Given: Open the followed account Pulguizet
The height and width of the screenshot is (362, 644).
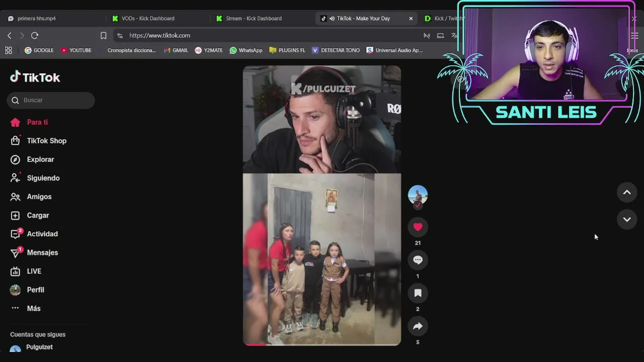Looking at the screenshot, I should click(39, 347).
